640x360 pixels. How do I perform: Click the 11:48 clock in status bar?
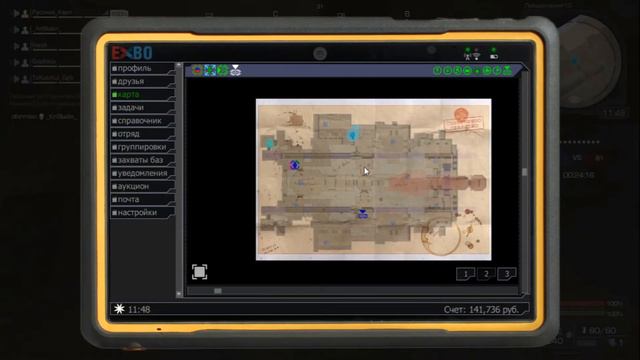click(x=139, y=309)
